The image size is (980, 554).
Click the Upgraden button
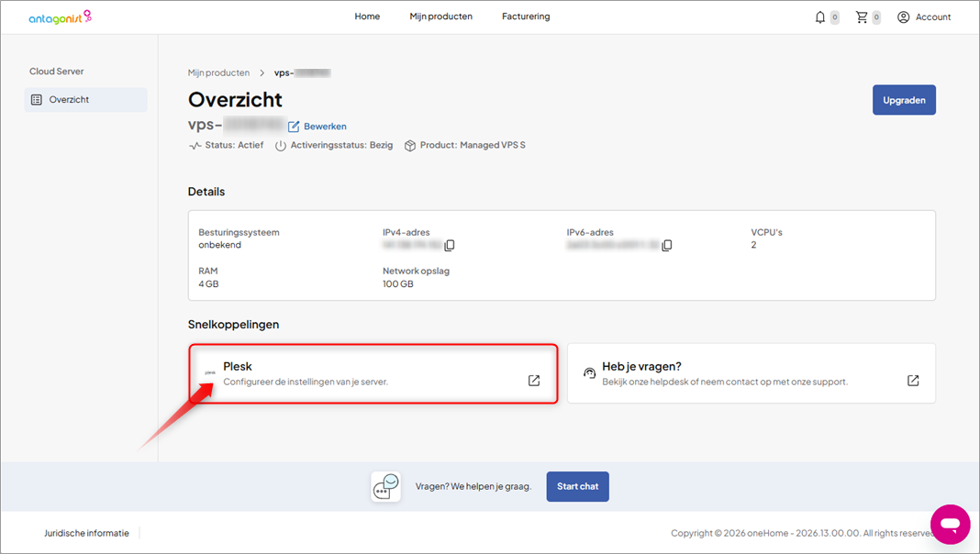coord(904,100)
